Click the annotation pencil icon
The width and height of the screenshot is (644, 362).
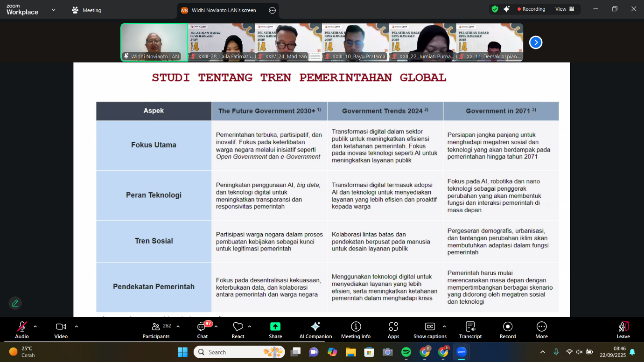click(15, 303)
